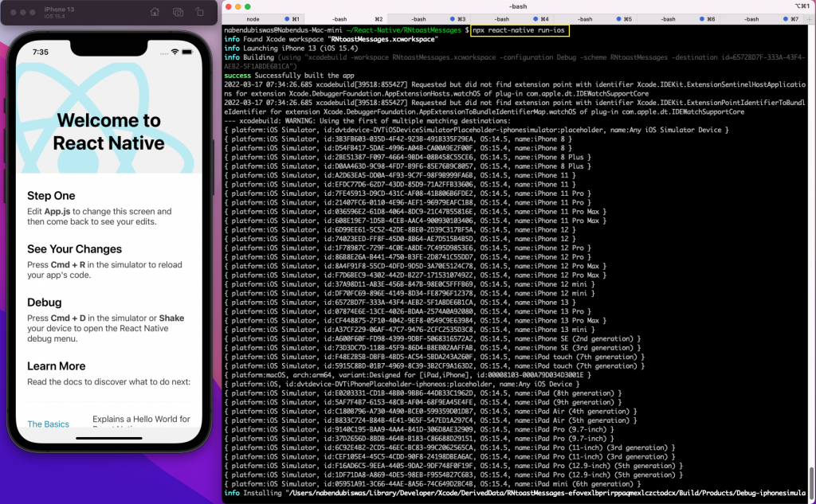This screenshot has height=504, width=816.
Task: Switch to the -bash tab ⌘7
Action: [x=762, y=19]
